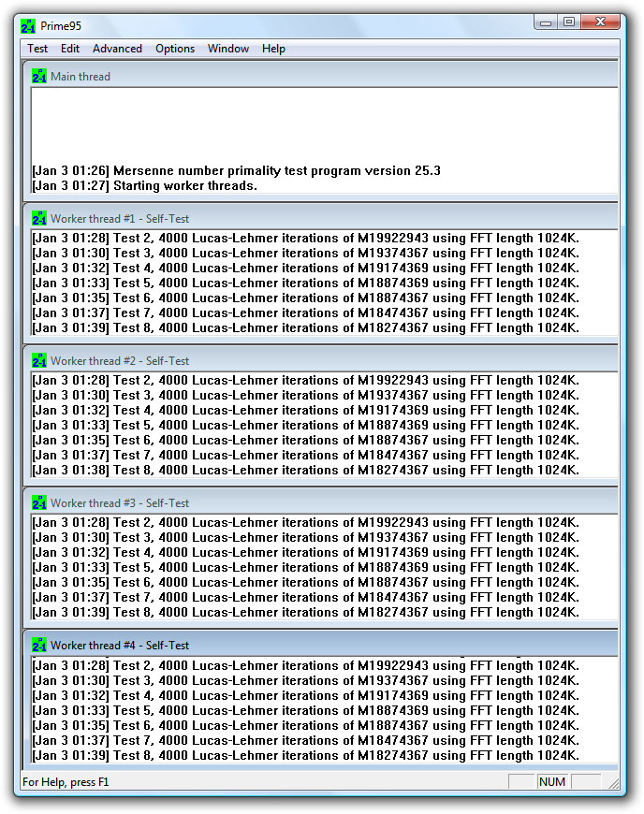Image resolution: width=644 pixels, height=814 pixels.
Task: Open the Help menu
Action: [x=273, y=49]
